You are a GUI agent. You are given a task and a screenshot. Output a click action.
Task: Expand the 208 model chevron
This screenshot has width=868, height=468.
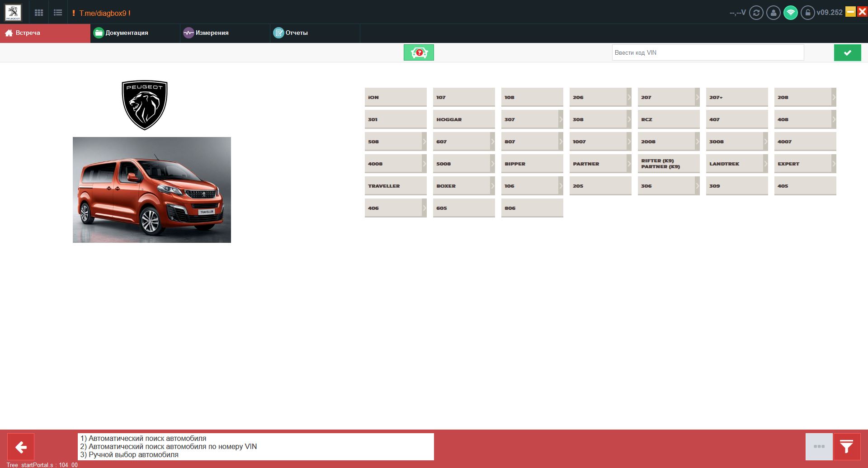834,97
